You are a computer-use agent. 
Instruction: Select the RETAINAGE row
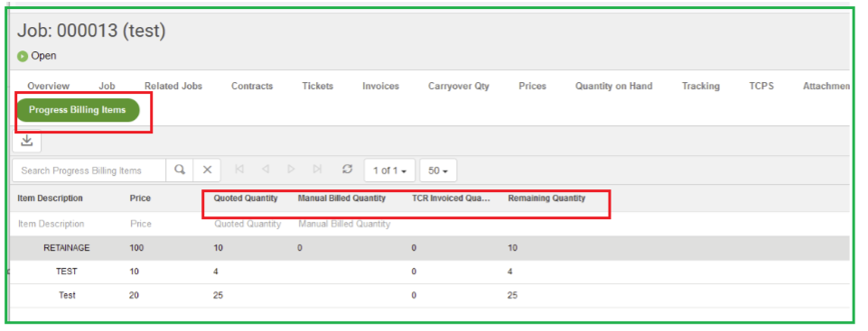click(430, 248)
